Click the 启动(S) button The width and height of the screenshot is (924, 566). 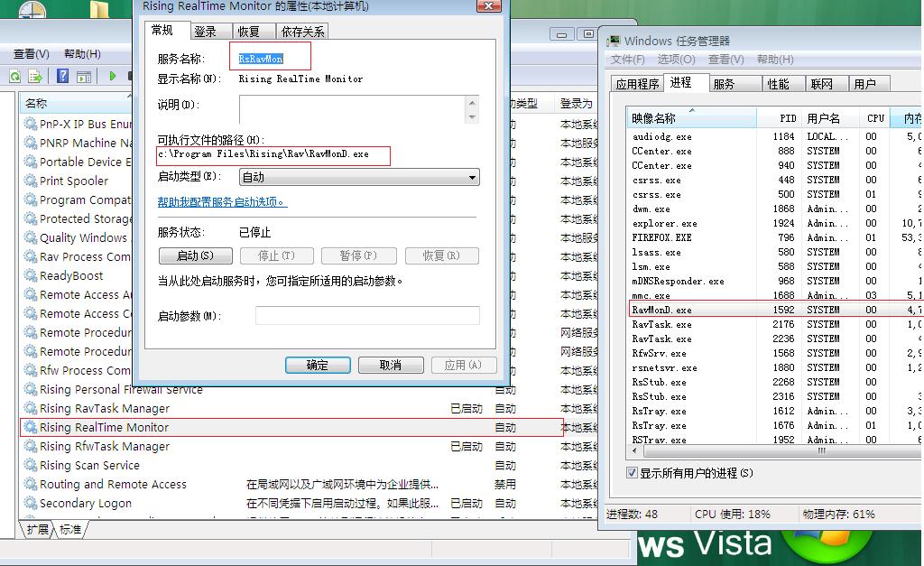[196, 255]
